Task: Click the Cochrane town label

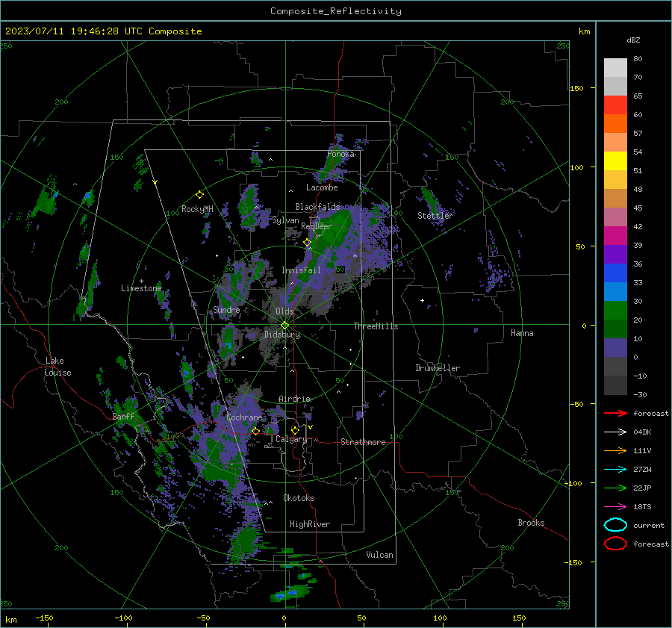Action: tap(244, 417)
